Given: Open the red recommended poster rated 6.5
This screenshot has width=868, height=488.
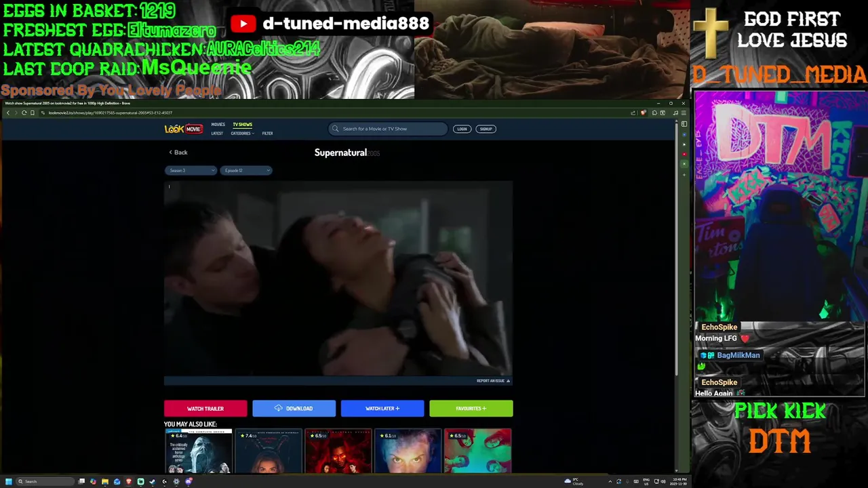Looking at the screenshot, I should [x=338, y=451].
